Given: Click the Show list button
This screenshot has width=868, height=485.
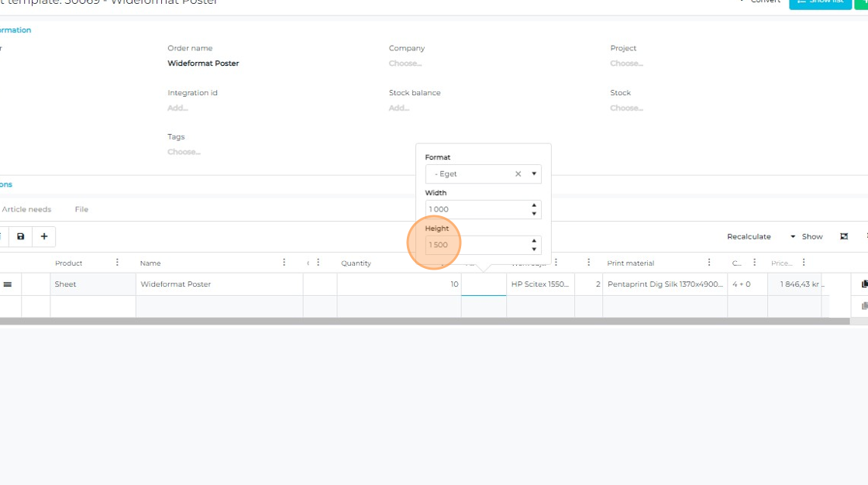Looking at the screenshot, I should click(x=819, y=2).
